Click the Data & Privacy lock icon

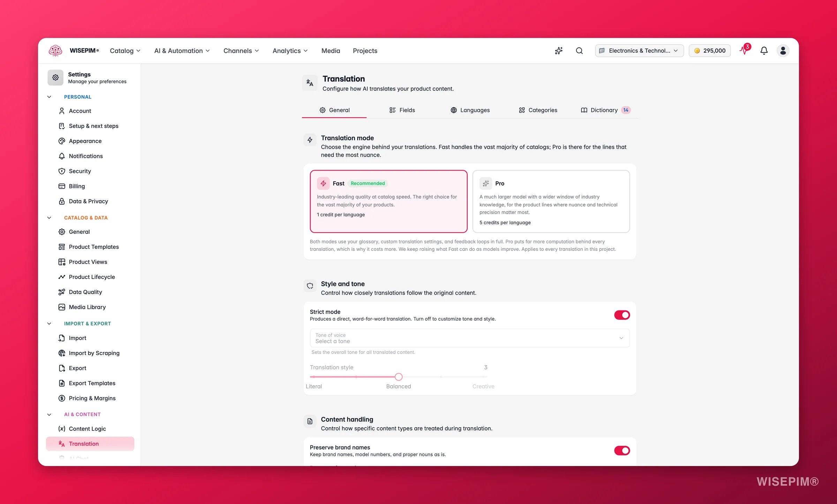(x=62, y=201)
